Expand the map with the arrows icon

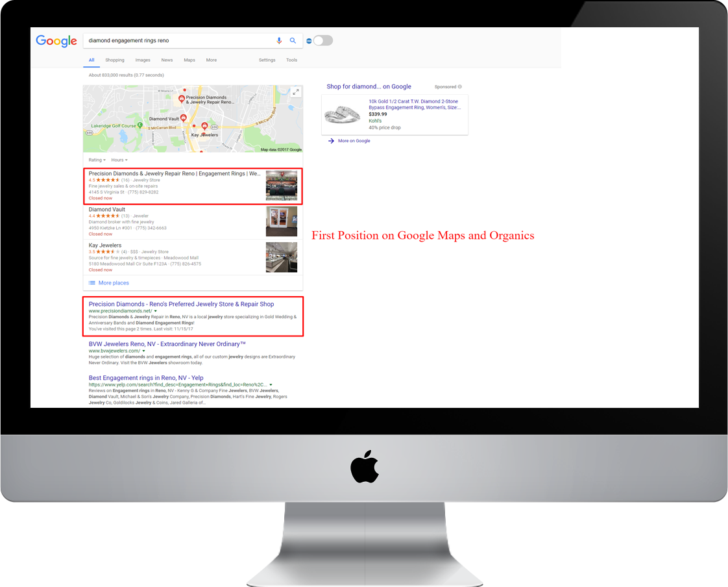click(296, 92)
